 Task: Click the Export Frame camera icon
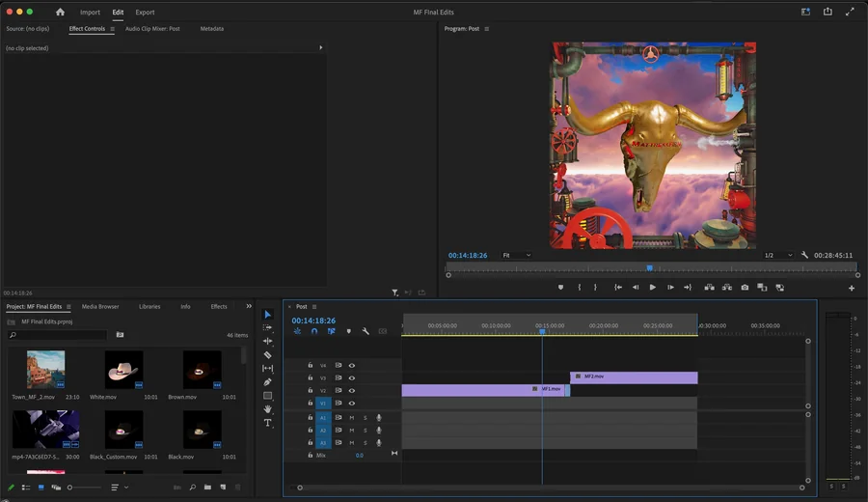745,288
